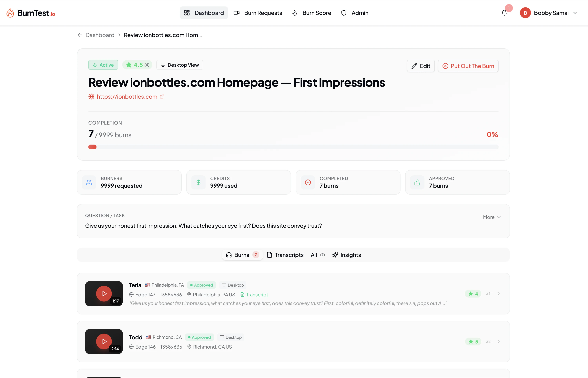Click the Completed checkmark icon
This screenshot has width=588, height=378.
308,182
